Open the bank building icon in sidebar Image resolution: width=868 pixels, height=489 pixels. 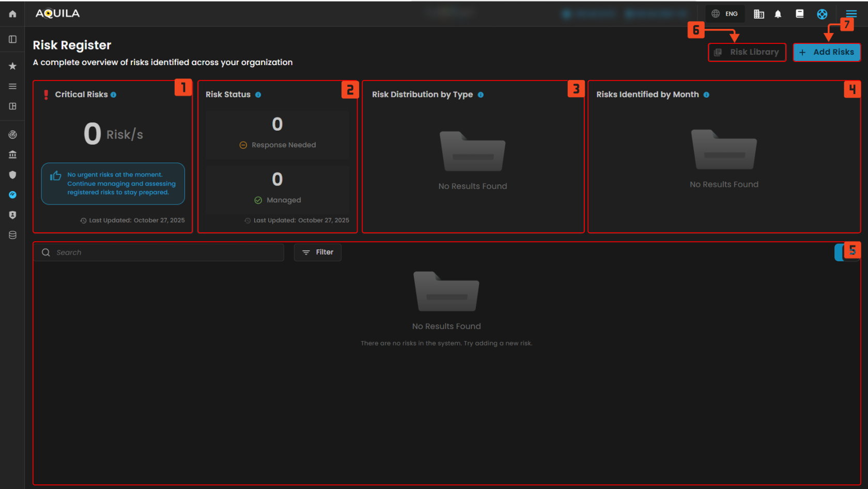12,154
